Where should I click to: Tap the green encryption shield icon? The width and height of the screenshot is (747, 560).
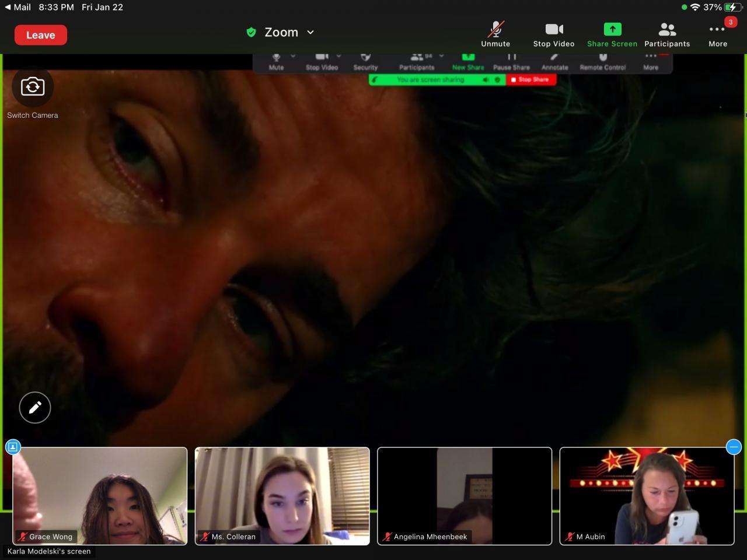coord(251,33)
